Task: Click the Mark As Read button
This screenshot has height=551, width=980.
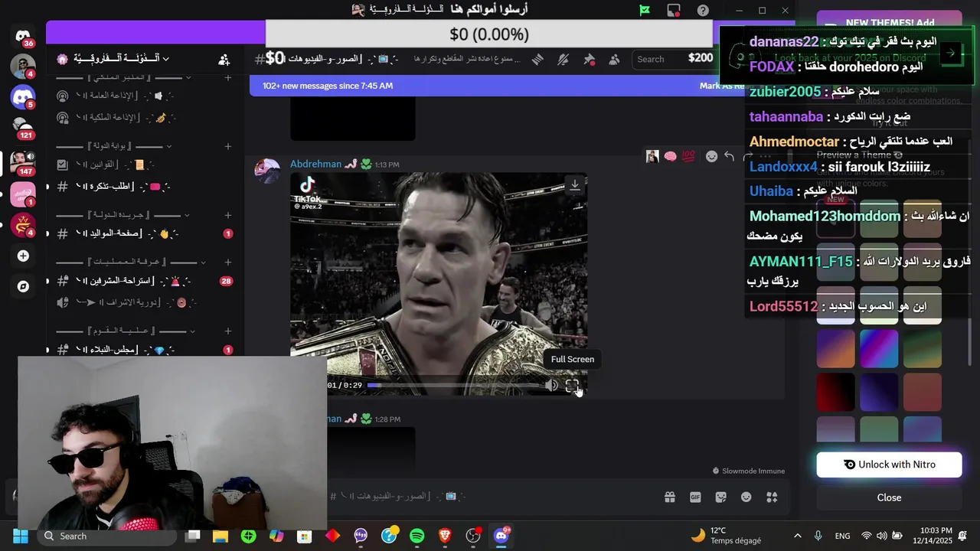Action: tap(721, 86)
